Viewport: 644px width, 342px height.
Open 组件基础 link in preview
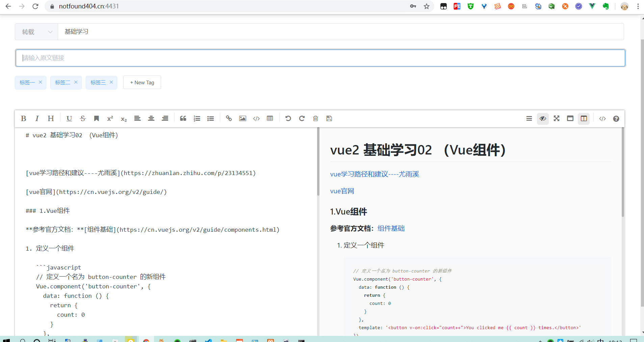click(391, 228)
